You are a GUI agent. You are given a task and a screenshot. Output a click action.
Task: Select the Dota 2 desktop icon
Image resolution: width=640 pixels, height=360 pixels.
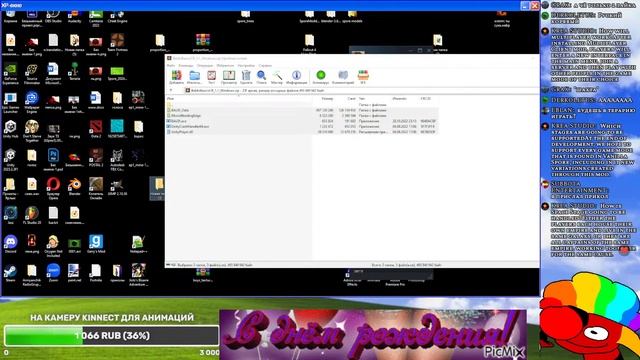click(96, 129)
